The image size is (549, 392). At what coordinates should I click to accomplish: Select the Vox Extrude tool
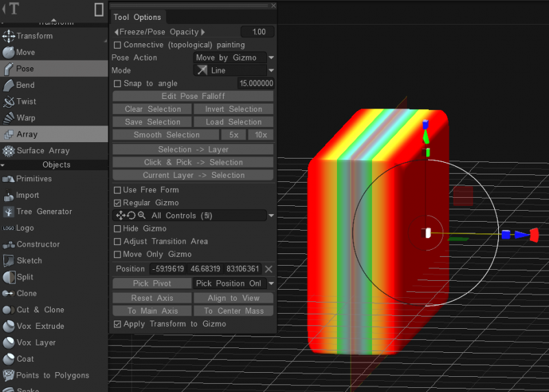[x=40, y=326]
